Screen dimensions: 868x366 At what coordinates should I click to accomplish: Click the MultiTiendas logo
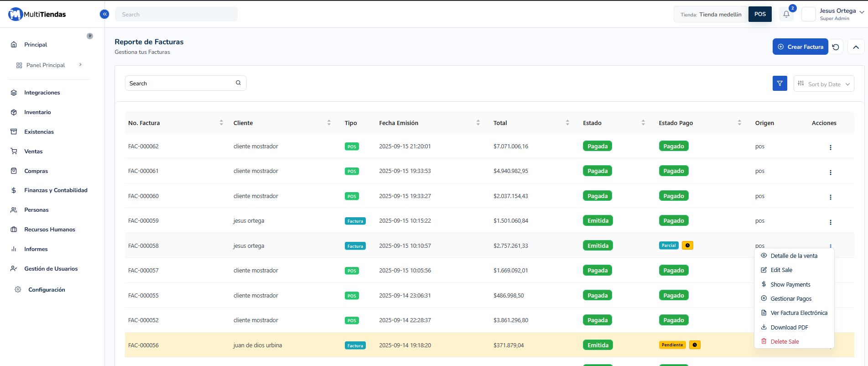[x=37, y=14]
